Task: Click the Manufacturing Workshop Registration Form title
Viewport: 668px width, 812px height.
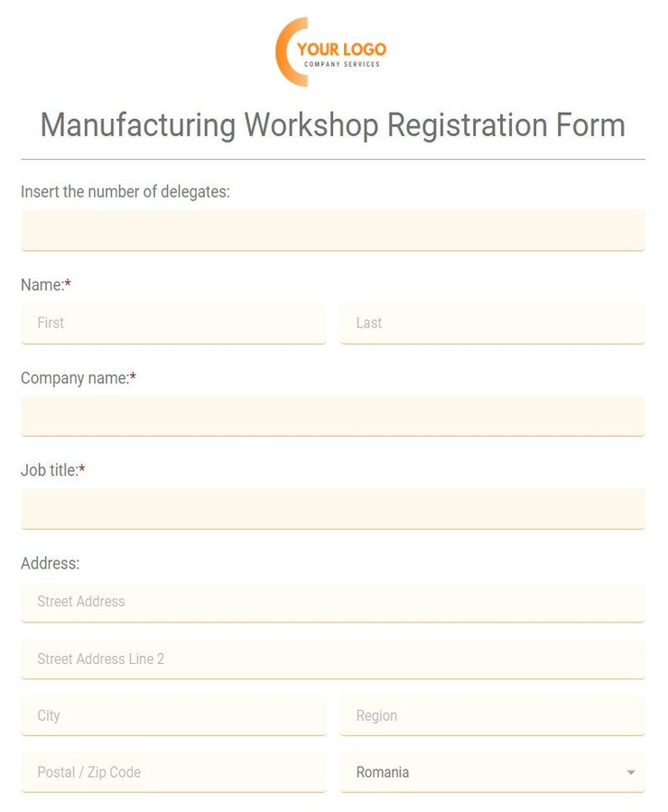Action: tap(333, 125)
